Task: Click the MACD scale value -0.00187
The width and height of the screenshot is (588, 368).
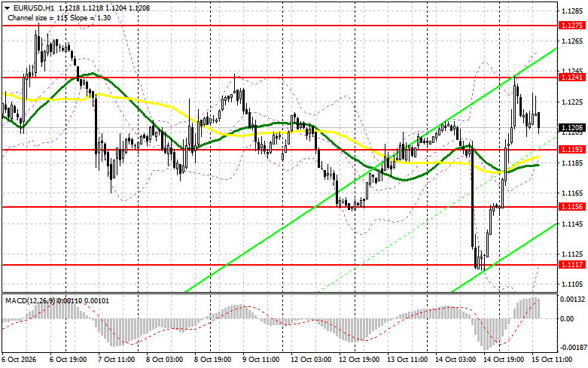Action: 572,348
